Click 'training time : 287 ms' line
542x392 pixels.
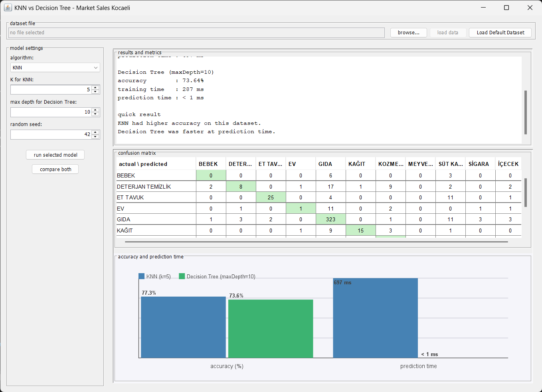(161, 89)
